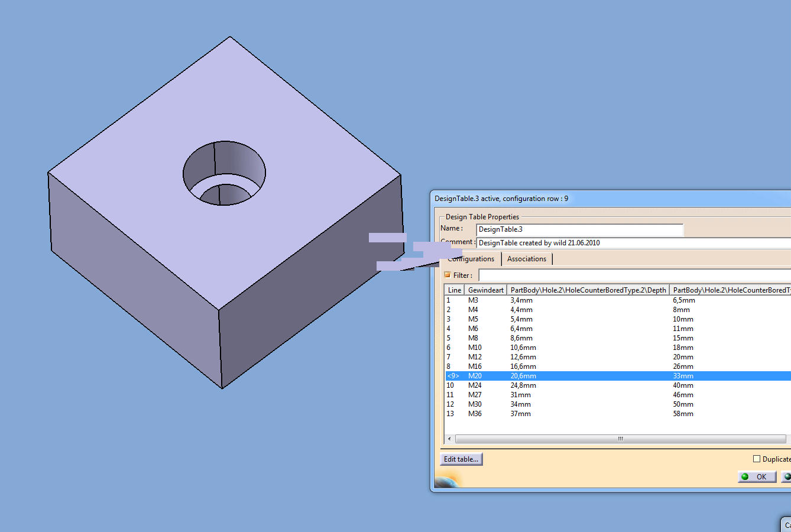
Task: Click the OK button in DesignTable dialog
Action: [757, 476]
